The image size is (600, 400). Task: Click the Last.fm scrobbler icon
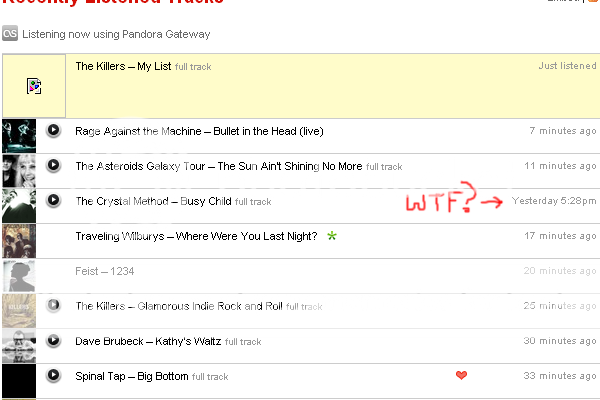[10, 34]
